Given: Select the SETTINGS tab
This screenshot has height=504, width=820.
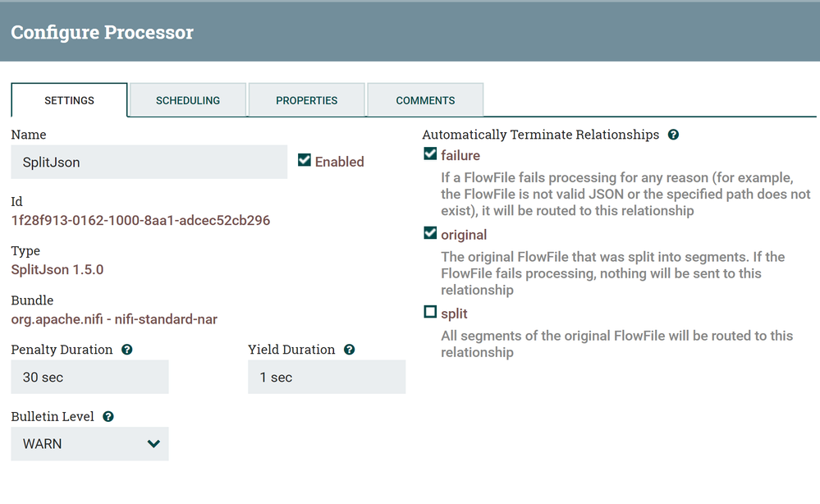Looking at the screenshot, I should click(x=68, y=99).
